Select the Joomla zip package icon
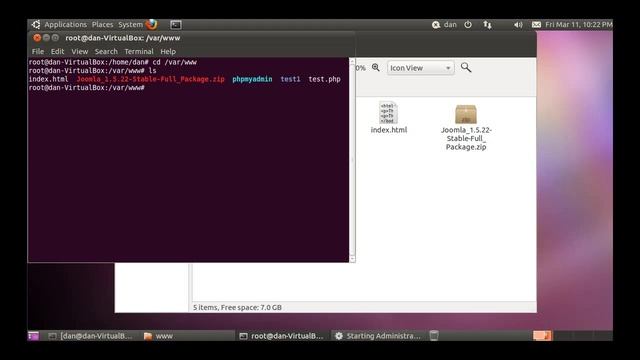The width and height of the screenshot is (640, 360). [x=466, y=114]
